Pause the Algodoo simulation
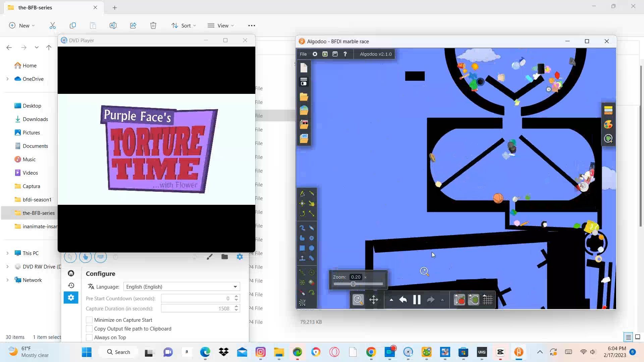Screen dimensions: 644x362 (x=417, y=300)
